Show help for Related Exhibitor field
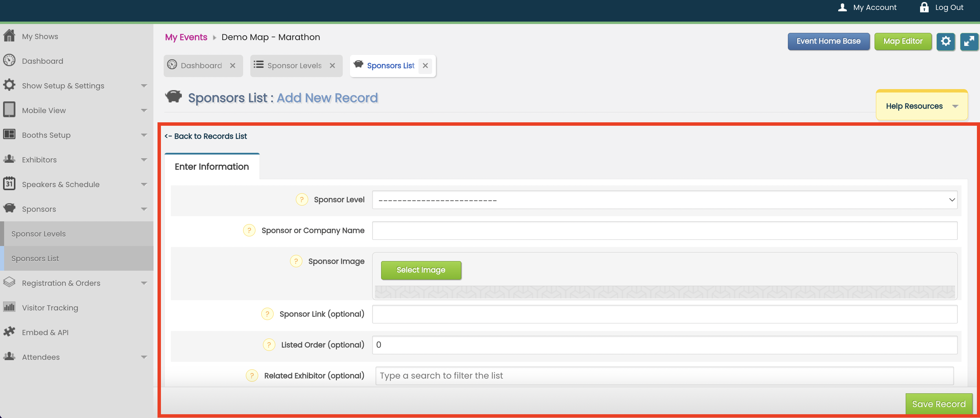 pyautogui.click(x=252, y=376)
